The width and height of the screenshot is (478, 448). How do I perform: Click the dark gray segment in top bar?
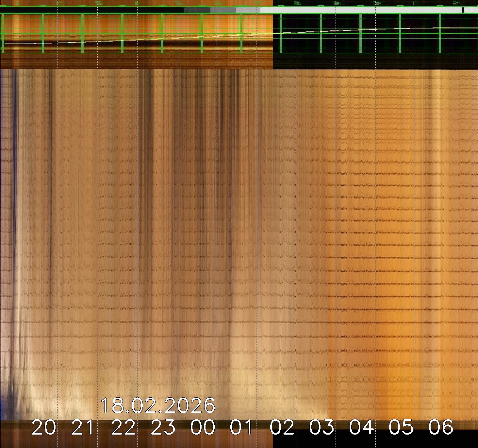click(197, 10)
